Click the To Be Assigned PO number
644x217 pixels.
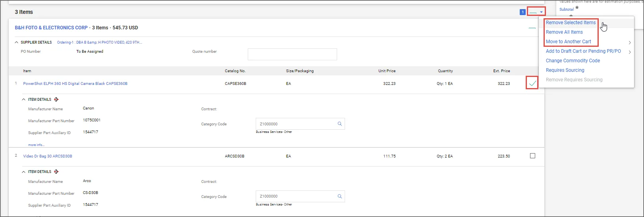pyautogui.click(x=90, y=52)
